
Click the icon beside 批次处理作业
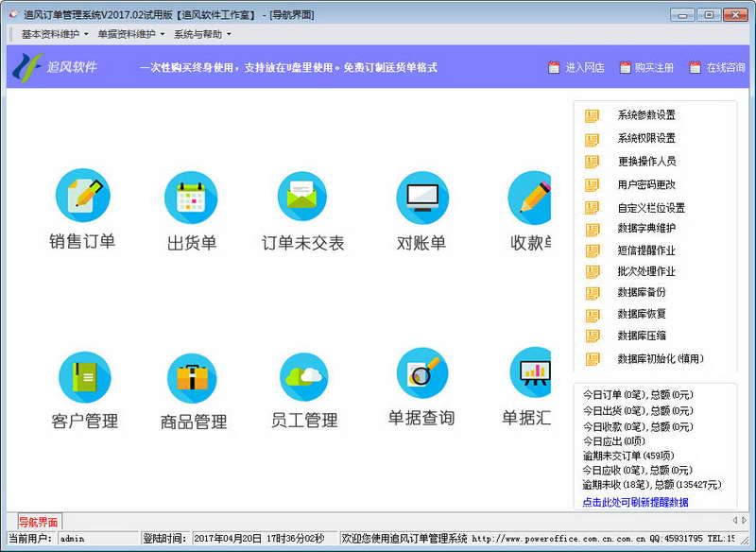[592, 272]
